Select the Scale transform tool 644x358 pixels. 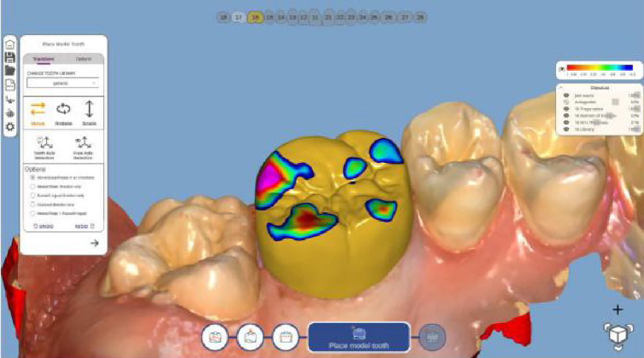[89, 113]
